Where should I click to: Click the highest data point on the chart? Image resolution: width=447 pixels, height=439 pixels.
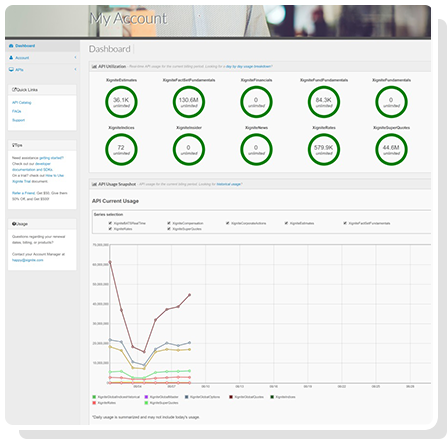click(x=110, y=262)
